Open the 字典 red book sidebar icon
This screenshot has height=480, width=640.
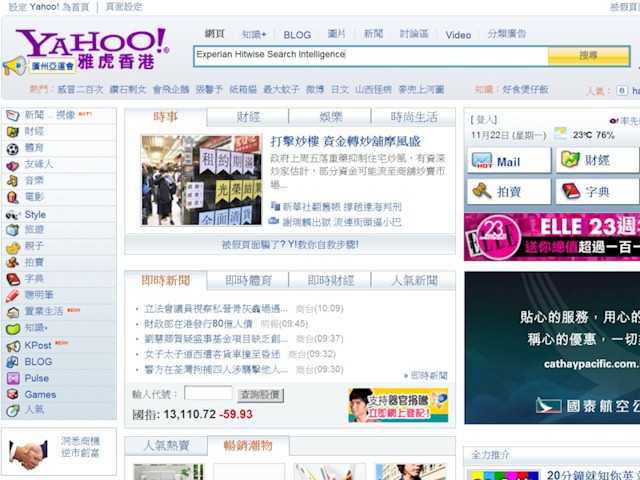(x=13, y=279)
